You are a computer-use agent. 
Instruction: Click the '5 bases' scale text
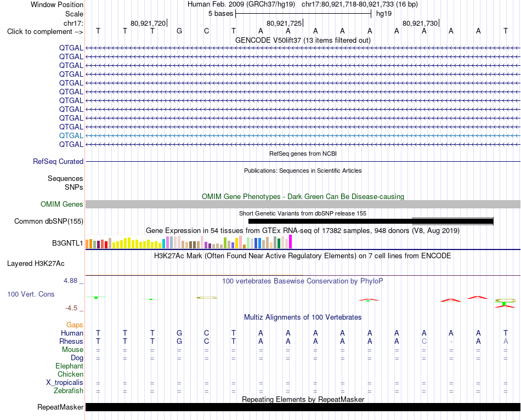click(220, 14)
